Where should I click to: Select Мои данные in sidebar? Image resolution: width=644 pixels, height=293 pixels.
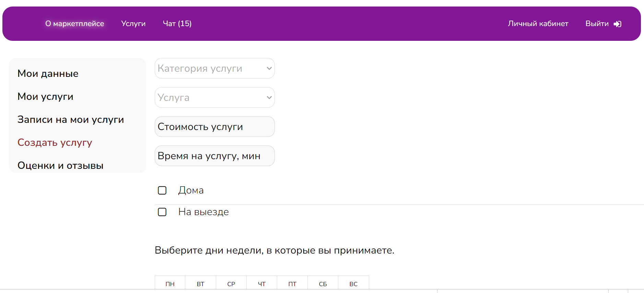click(x=48, y=73)
